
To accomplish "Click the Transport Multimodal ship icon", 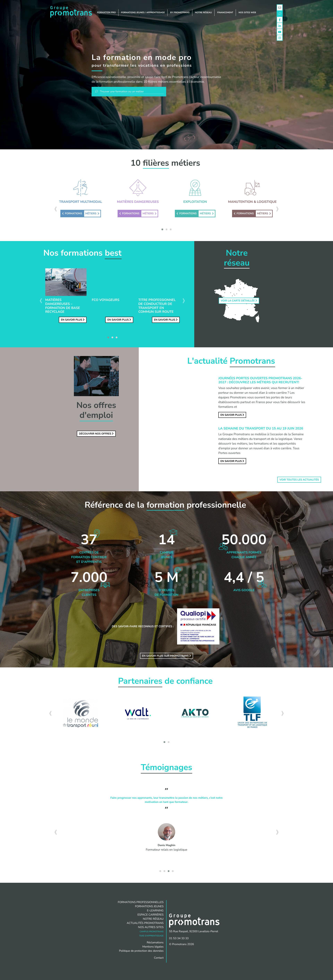I will pyautogui.click(x=81, y=188).
